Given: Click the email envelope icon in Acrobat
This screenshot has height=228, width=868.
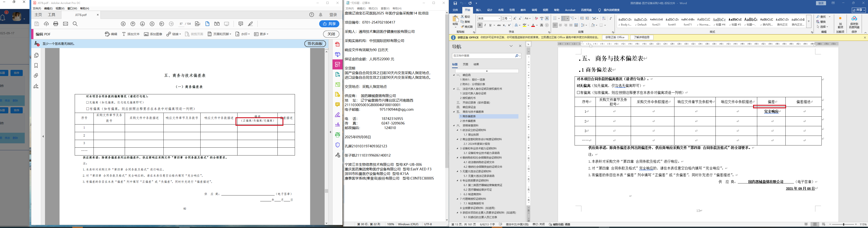Looking at the screenshot, I should tap(66, 24).
